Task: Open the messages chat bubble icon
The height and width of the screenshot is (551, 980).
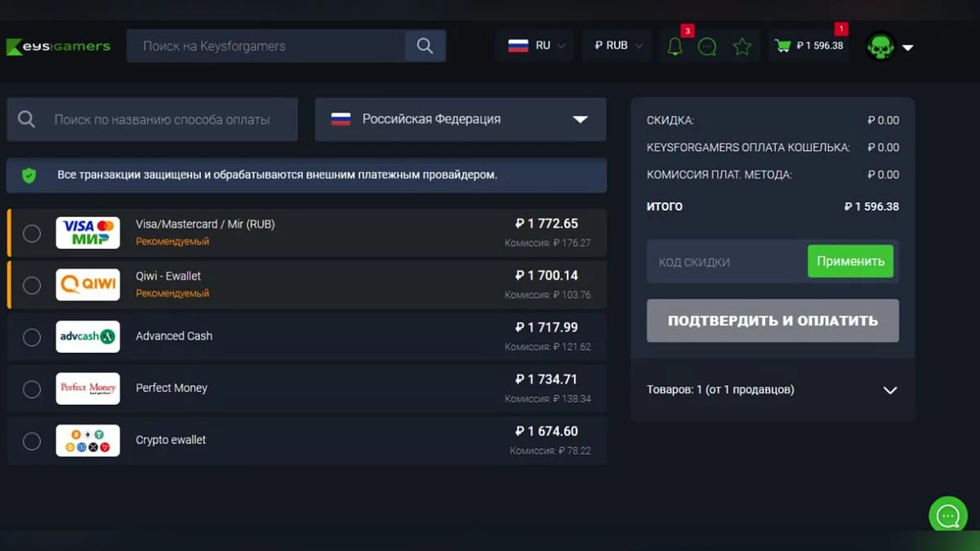Action: coord(707,47)
